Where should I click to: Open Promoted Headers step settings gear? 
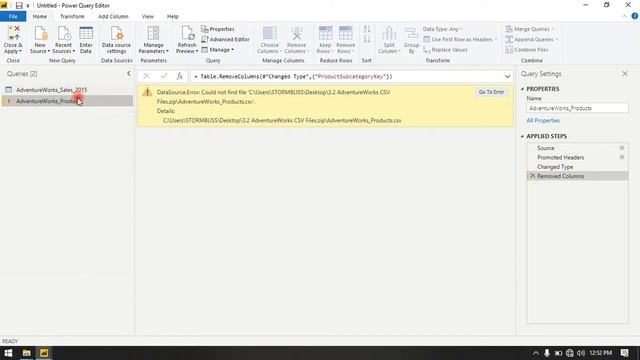tap(622, 157)
